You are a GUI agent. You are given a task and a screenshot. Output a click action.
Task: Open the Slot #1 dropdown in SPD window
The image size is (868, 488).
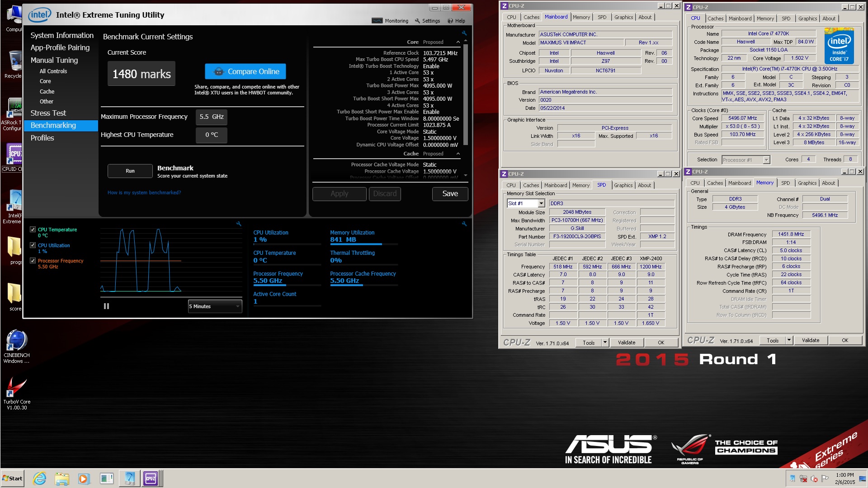pyautogui.click(x=541, y=203)
